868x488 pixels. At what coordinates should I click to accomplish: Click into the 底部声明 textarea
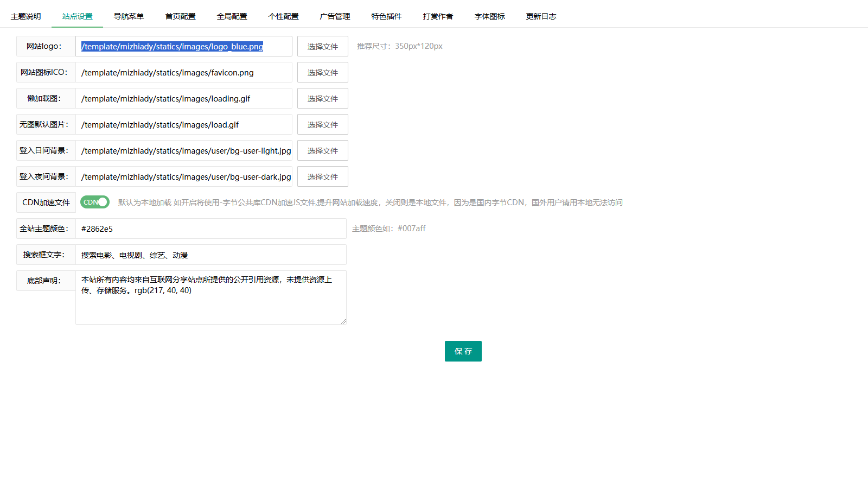tap(210, 304)
